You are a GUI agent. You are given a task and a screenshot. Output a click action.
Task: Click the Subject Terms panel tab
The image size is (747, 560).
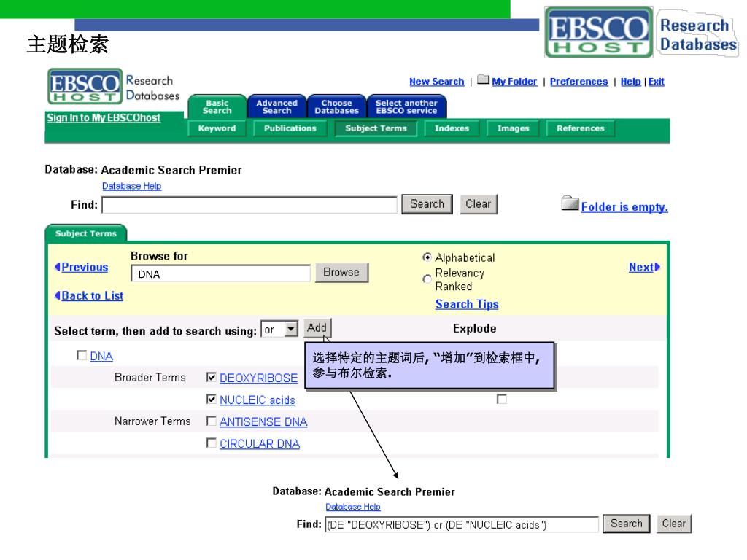point(86,233)
